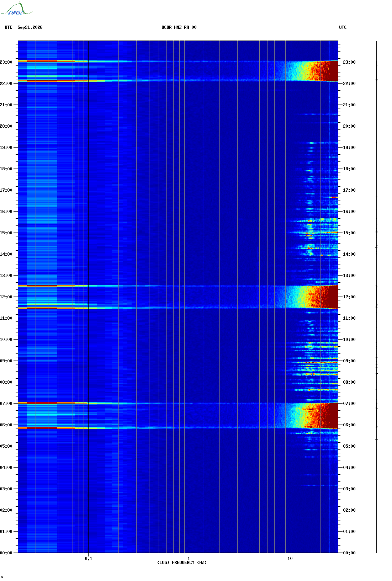Click the 15:00 time tick on right axis

(349, 233)
